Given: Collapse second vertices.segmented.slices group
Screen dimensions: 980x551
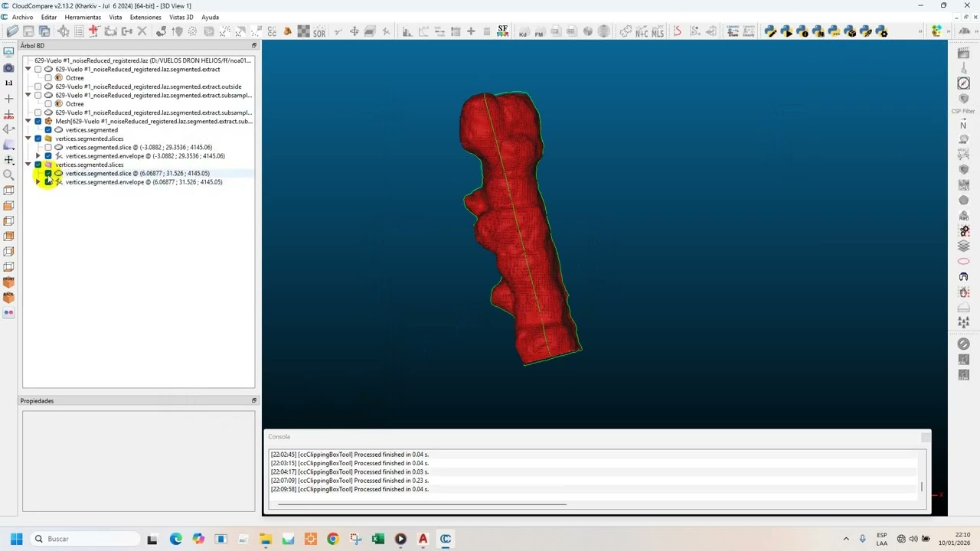Looking at the screenshot, I should [28, 165].
